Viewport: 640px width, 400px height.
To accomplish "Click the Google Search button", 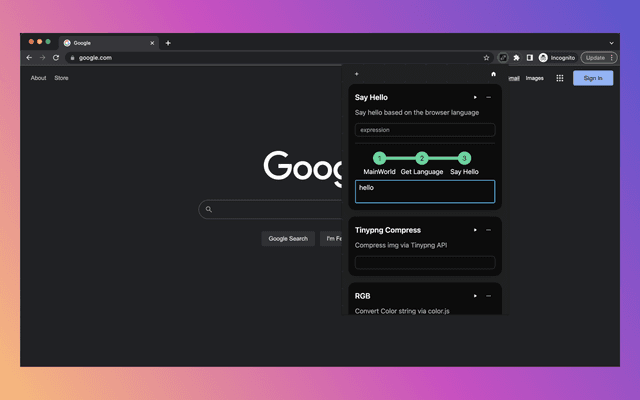I will click(x=288, y=239).
